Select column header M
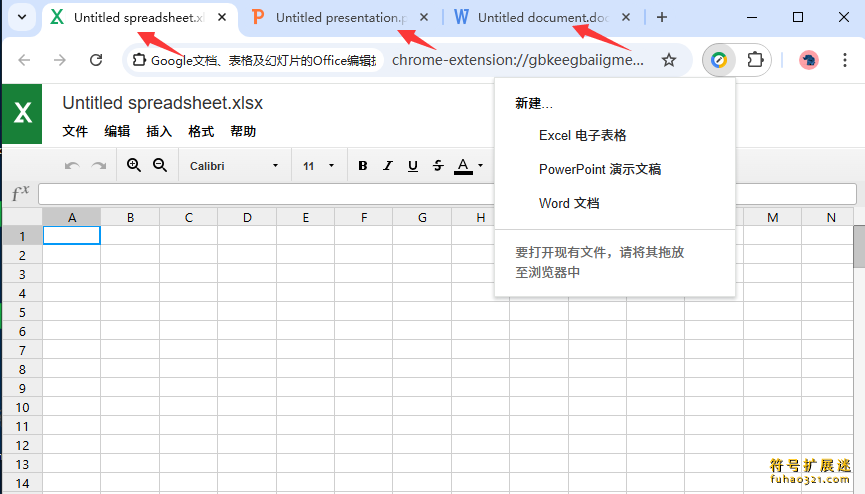The image size is (865, 494). pyautogui.click(x=772, y=217)
